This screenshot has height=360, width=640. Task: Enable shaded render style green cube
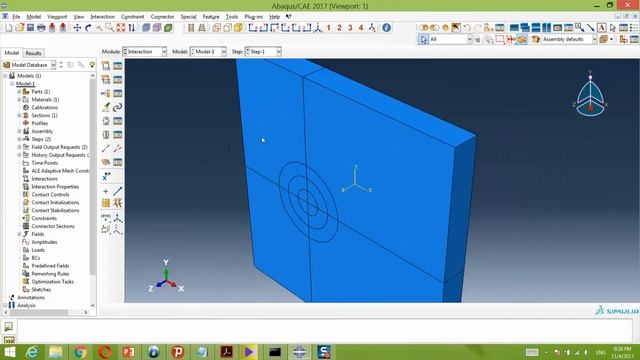(168, 28)
